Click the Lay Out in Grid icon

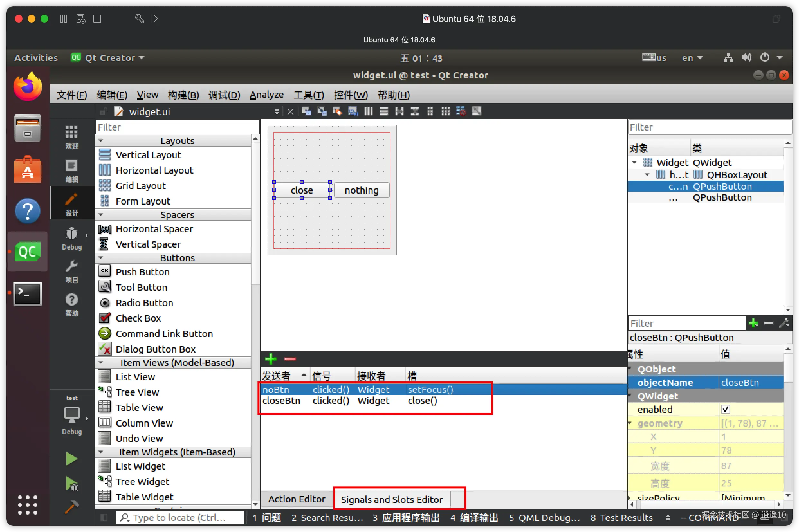point(445,111)
